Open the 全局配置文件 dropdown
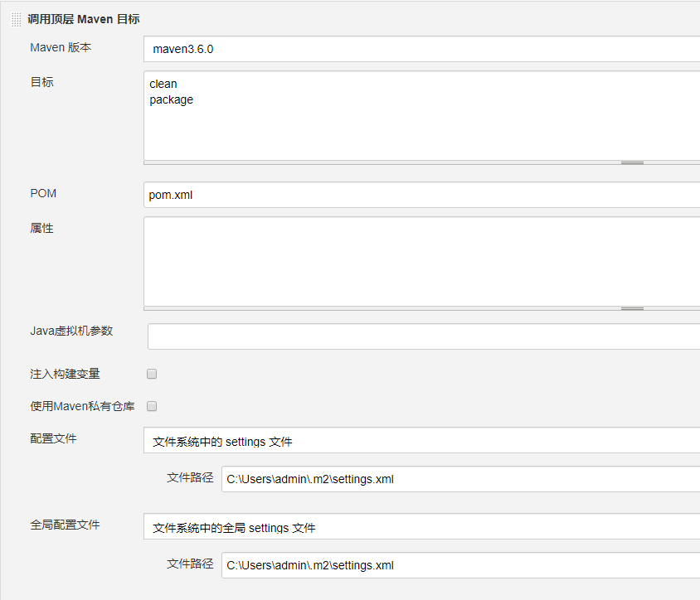 tap(422, 526)
